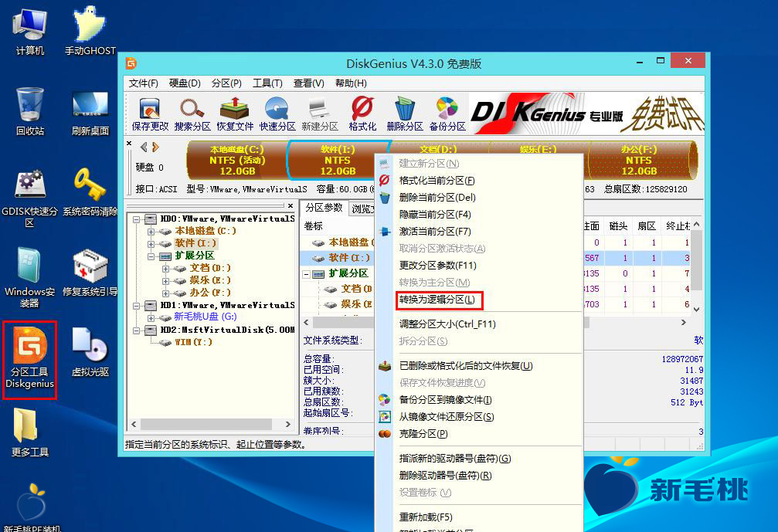Image resolution: width=778 pixels, height=532 pixels.
Task: Choose 激活当前分区(F7) from the context menu
Action: tap(479, 232)
